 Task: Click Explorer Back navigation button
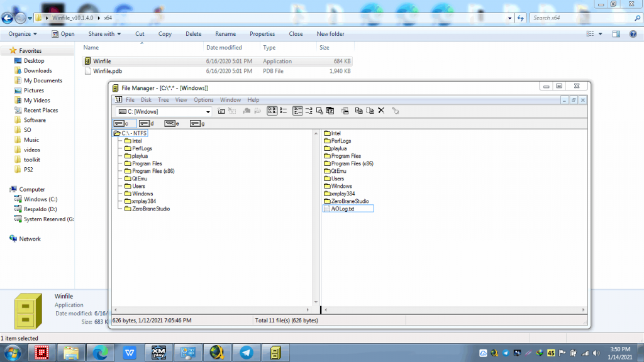[8, 18]
